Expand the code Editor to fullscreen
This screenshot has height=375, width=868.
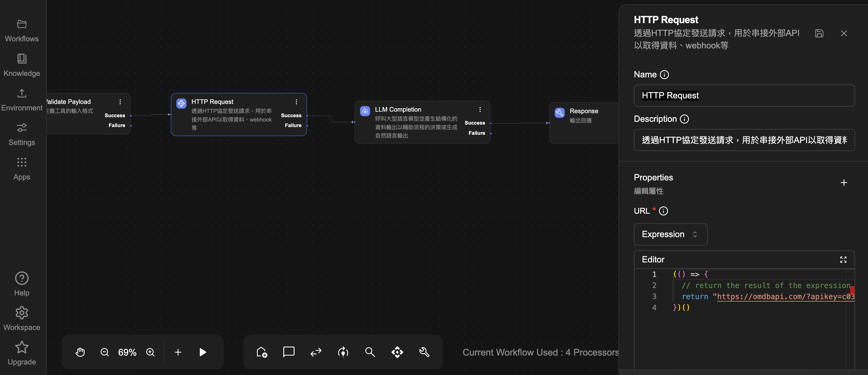(843, 259)
